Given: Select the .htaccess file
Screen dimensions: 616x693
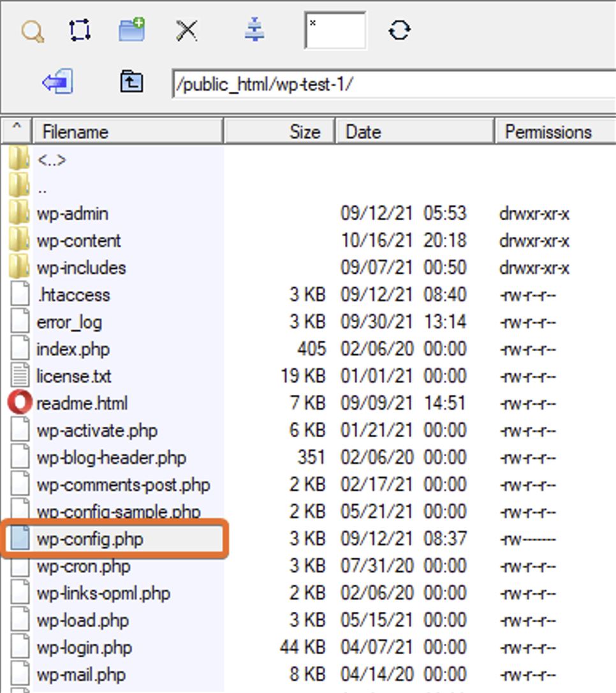Looking at the screenshot, I should pos(73,295).
